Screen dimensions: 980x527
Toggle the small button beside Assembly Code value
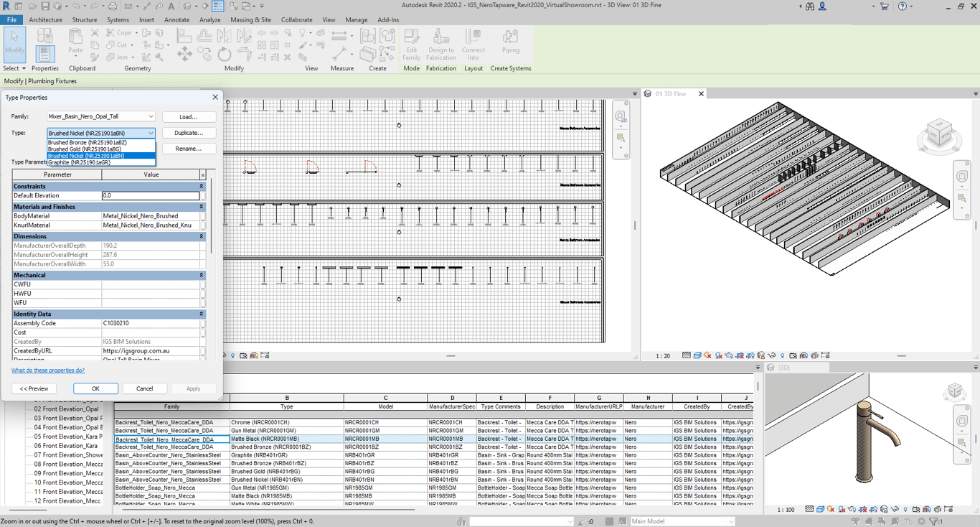coord(203,324)
